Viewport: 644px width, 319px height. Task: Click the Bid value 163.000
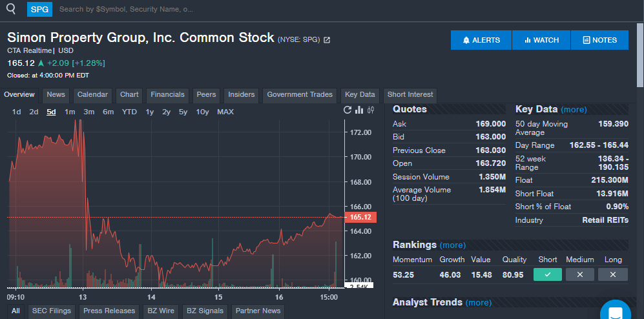pyautogui.click(x=491, y=137)
